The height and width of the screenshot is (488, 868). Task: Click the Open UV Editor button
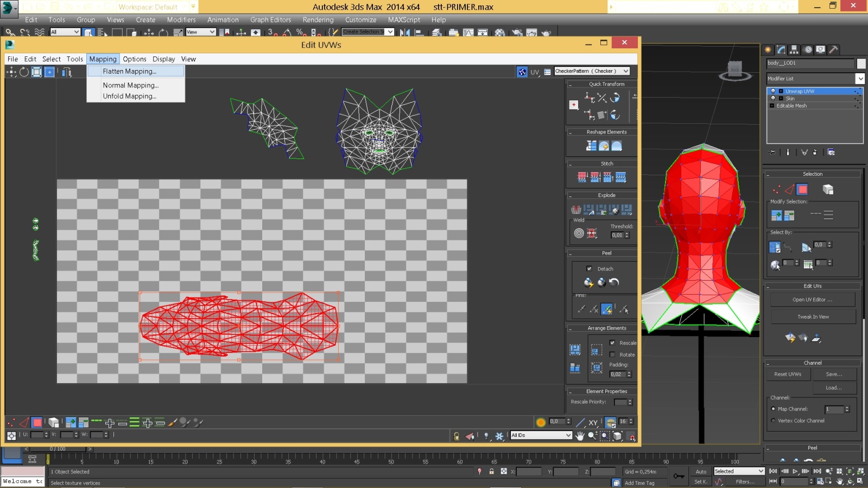[813, 300]
